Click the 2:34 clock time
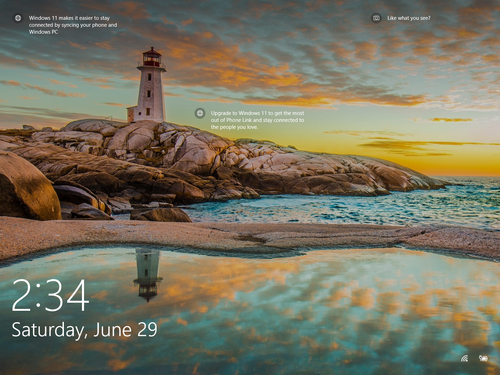Screen dimensions: 500x375 (50, 296)
